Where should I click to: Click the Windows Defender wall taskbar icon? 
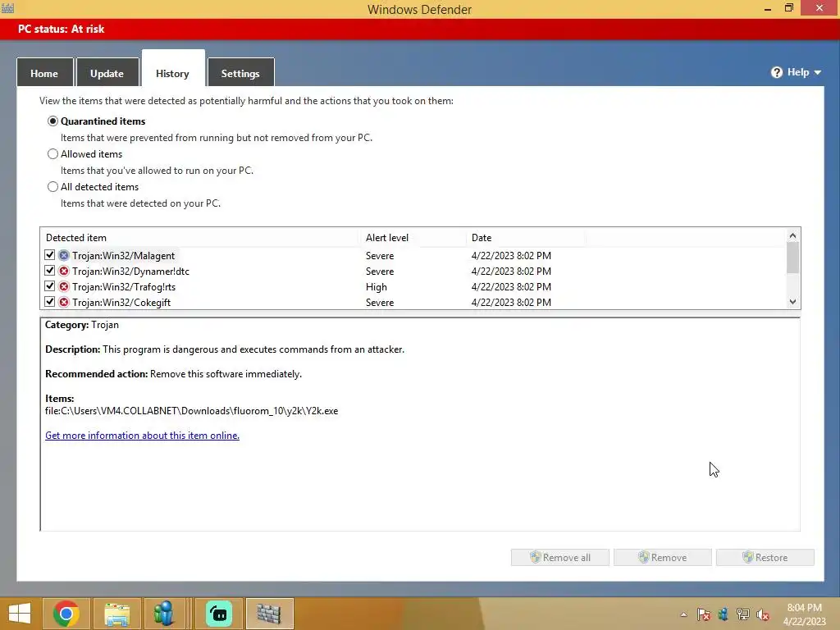(269, 614)
